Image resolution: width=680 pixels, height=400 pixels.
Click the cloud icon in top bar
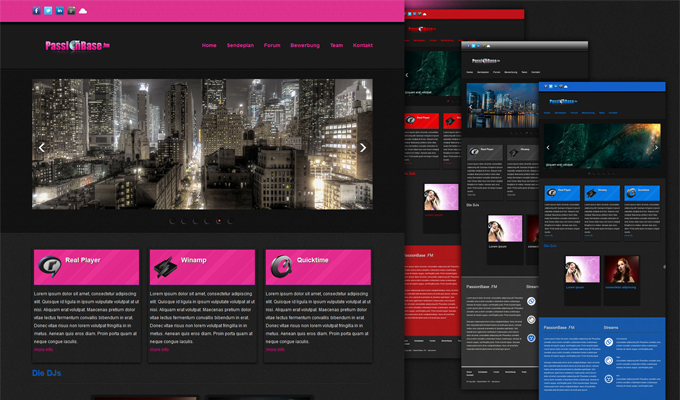tap(83, 10)
